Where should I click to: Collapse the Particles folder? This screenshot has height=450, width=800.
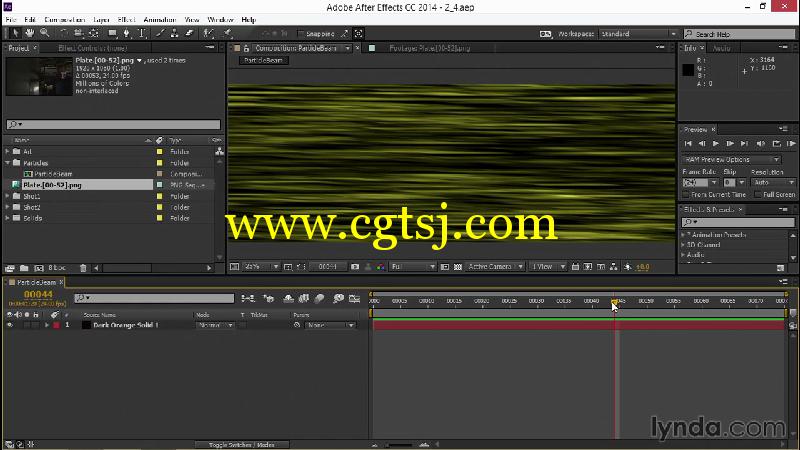pos(7,163)
